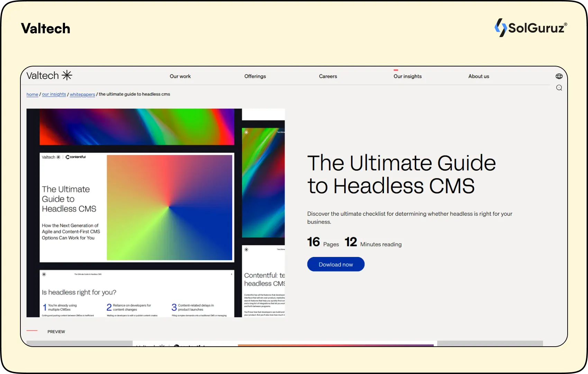Click the globe language icon
Screen dimensions: 588x374
(559, 76)
